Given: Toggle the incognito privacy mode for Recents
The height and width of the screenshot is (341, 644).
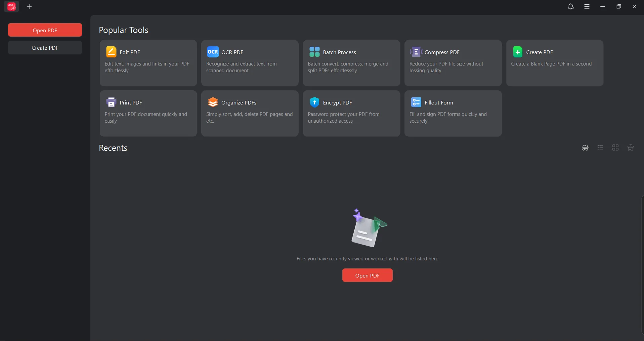Looking at the screenshot, I should coord(585,147).
